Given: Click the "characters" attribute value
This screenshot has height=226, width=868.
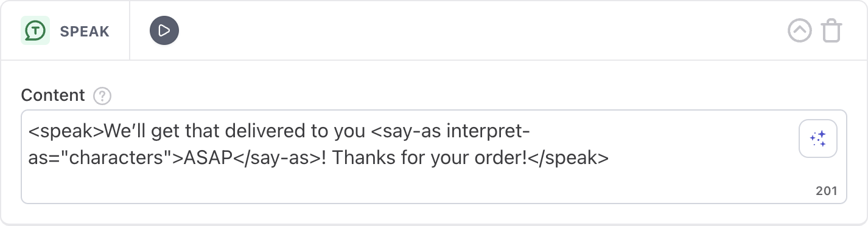Looking at the screenshot, I should coord(116,158).
